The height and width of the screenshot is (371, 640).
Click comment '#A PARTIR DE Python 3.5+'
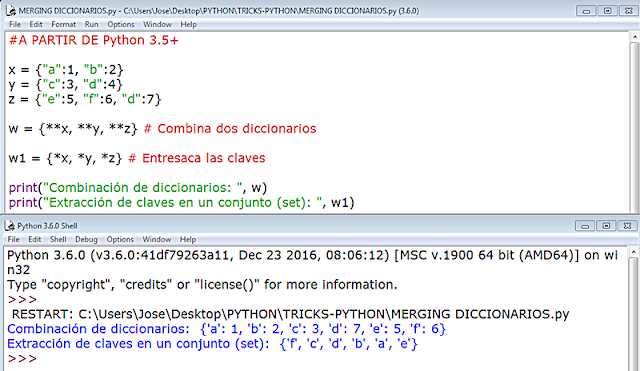pyautogui.click(x=94, y=40)
